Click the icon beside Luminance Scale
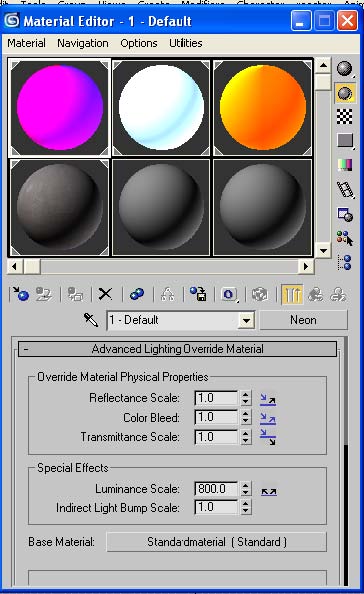This screenshot has height=594, width=364. (x=269, y=491)
